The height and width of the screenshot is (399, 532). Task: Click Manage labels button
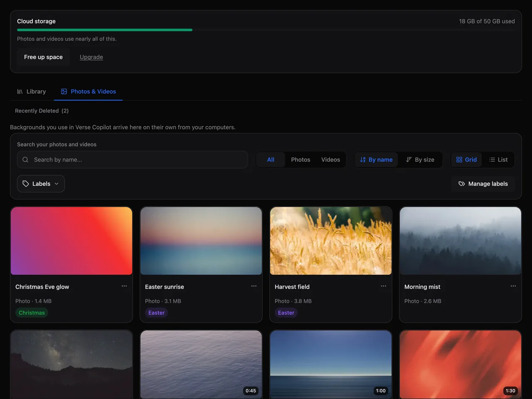point(483,184)
